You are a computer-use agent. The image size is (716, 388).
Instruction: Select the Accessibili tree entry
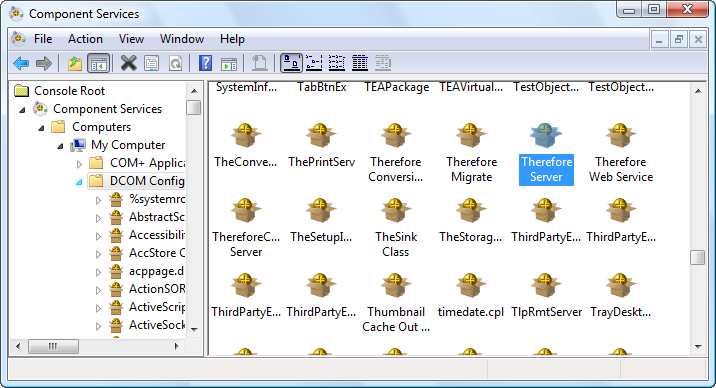click(x=157, y=235)
